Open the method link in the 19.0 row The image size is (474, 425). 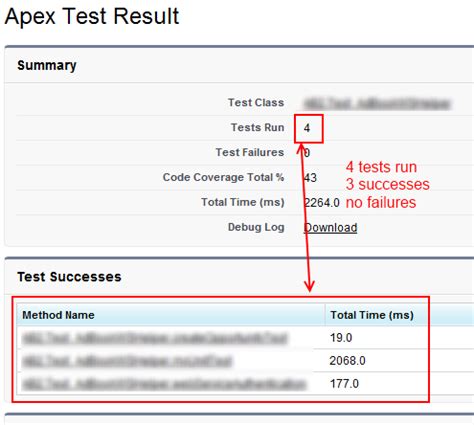coord(155,338)
